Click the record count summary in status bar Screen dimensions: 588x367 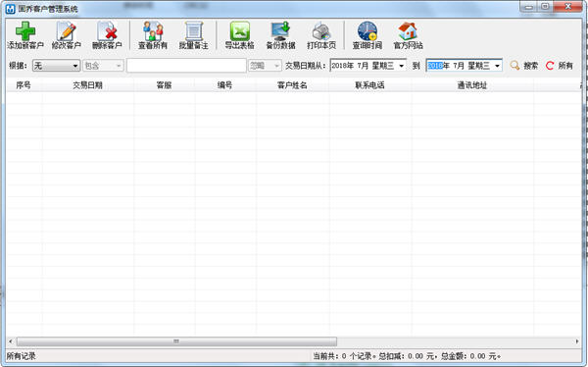click(x=408, y=356)
